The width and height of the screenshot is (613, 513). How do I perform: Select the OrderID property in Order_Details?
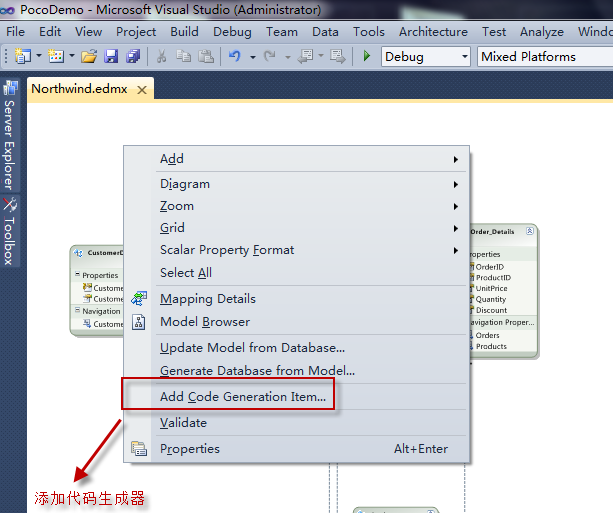coord(489,267)
